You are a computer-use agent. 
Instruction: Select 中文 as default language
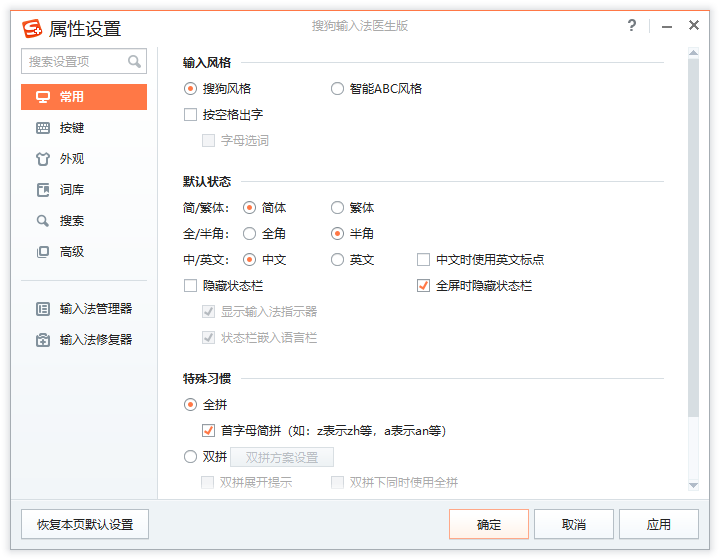pyautogui.click(x=249, y=260)
